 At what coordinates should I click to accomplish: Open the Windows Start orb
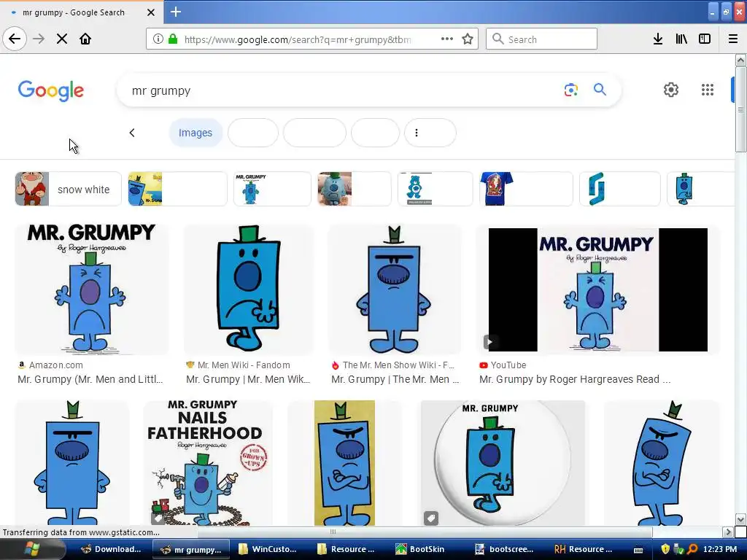pos(31,549)
